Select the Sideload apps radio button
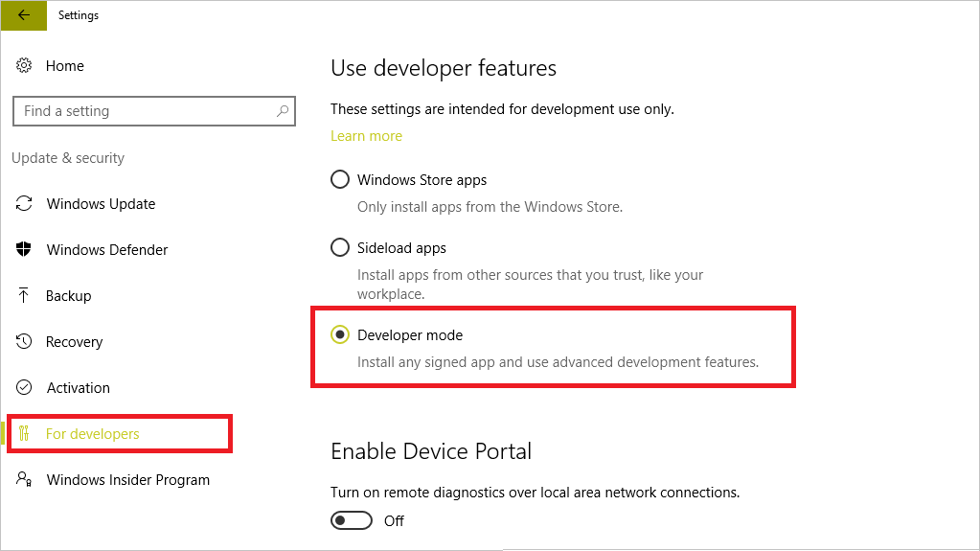The image size is (980, 551). (x=340, y=248)
